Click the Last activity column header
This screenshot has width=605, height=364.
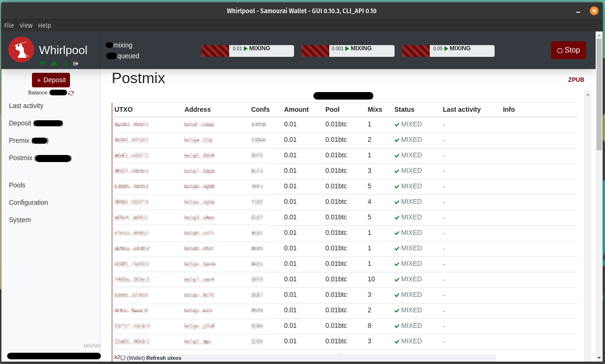tap(462, 109)
